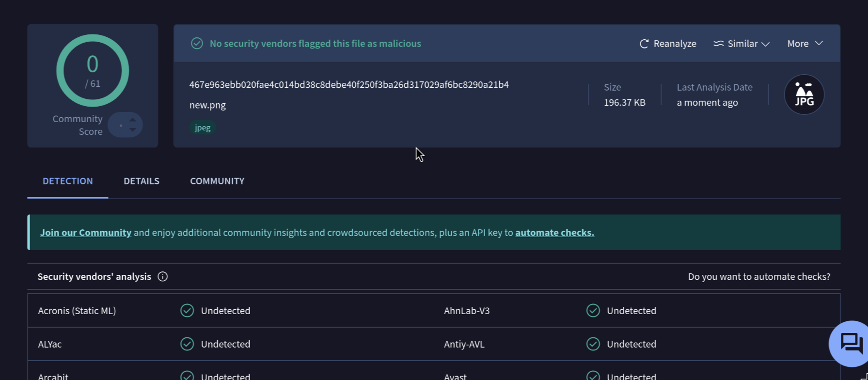Image resolution: width=868 pixels, height=380 pixels.
Task: Click the AhnLab-V3 Undetected checkmark icon
Action: pyautogui.click(x=593, y=311)
